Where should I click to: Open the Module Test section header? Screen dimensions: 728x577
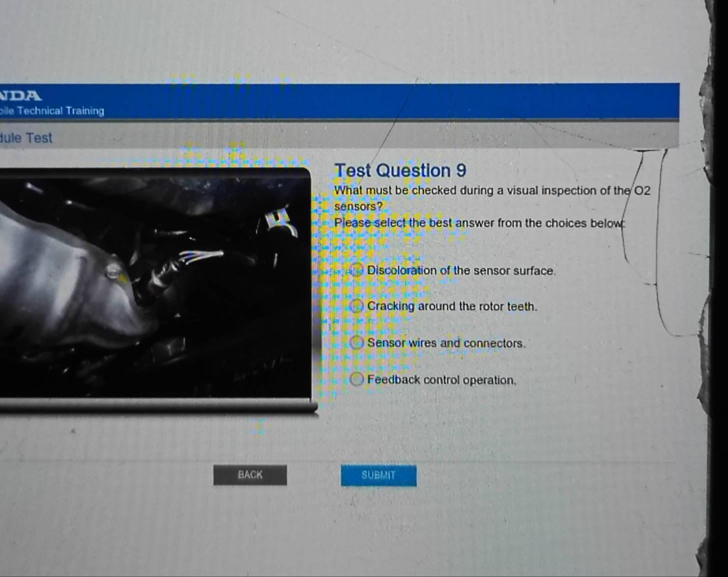pos(25,138)
